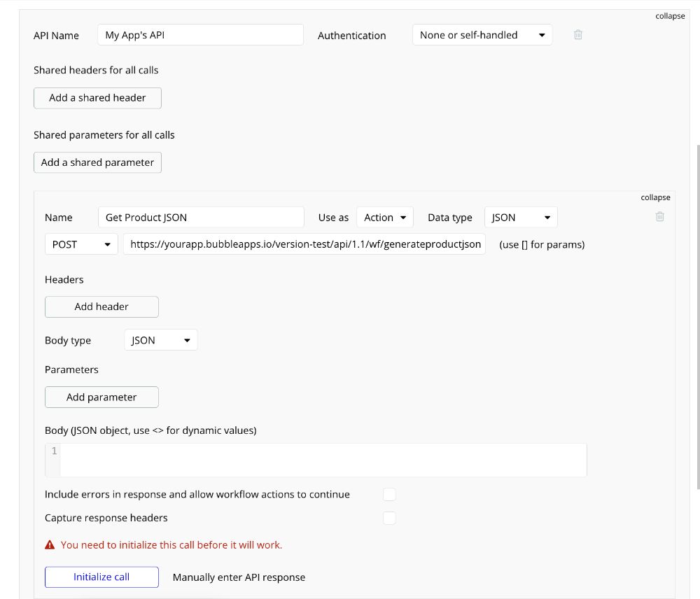Click the 'Headers' section label
Image resolution: width=700 pixels, height=599 pixels.
[x=64, y=279]
